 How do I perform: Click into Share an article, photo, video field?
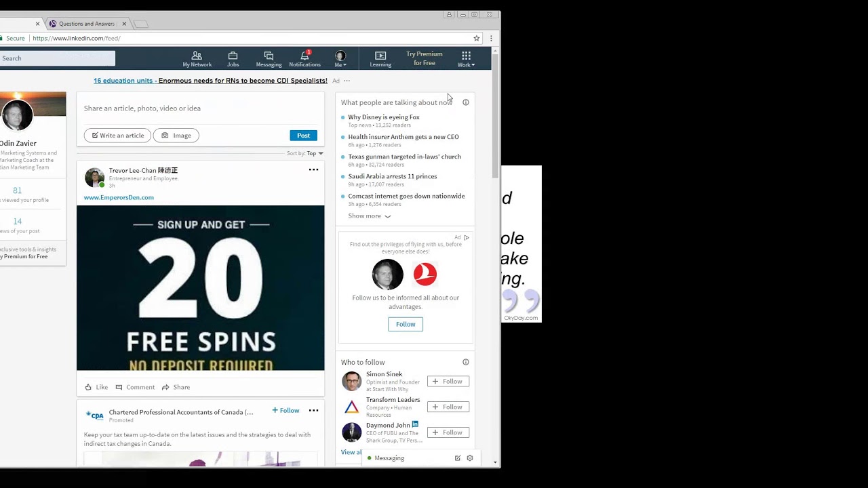[200, 108]
